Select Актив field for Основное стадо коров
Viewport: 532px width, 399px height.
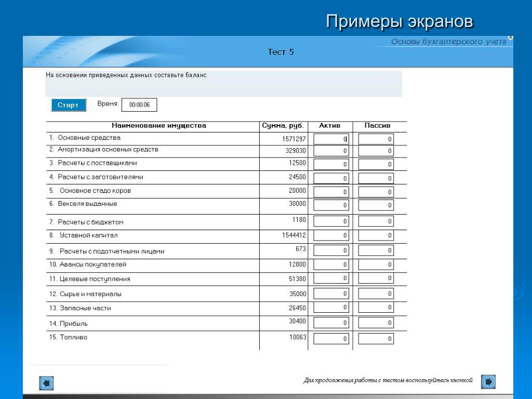click(331, 192)
